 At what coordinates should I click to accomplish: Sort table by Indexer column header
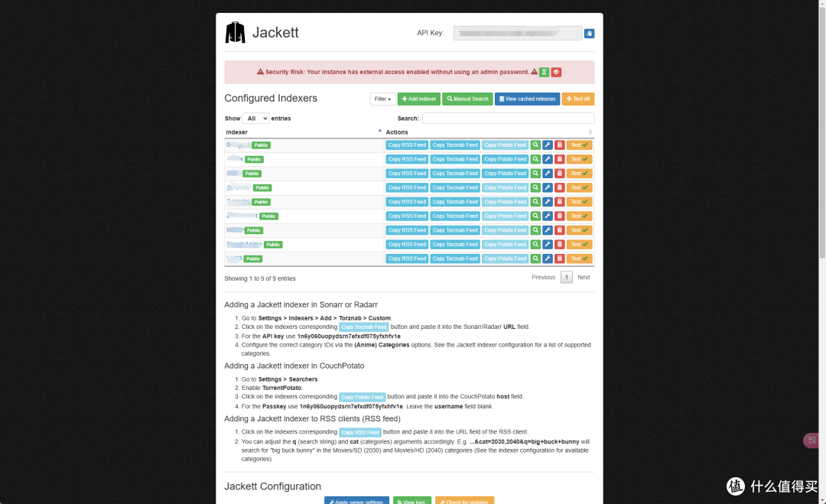304,132
